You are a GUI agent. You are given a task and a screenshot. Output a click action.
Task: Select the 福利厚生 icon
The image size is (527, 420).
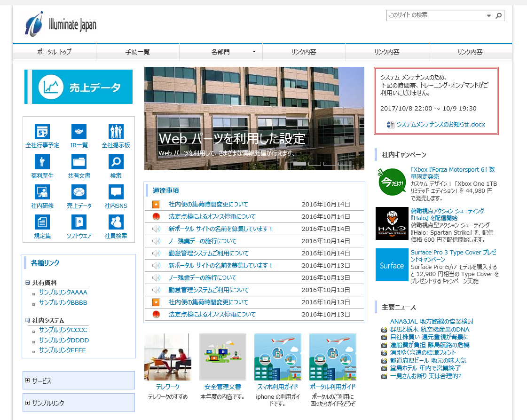click(42, 162)
